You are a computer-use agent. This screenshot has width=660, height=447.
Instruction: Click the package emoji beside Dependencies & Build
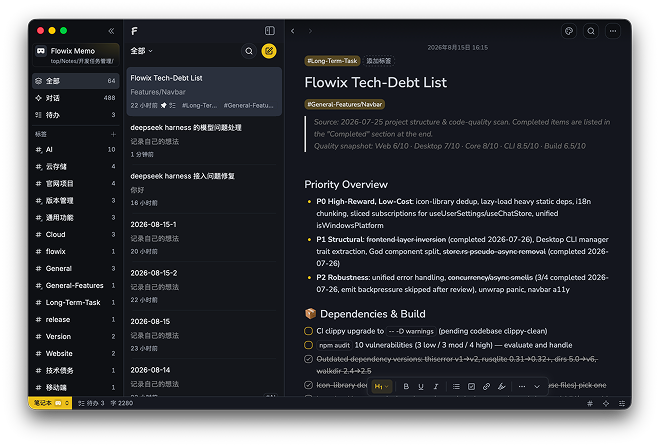311,314
